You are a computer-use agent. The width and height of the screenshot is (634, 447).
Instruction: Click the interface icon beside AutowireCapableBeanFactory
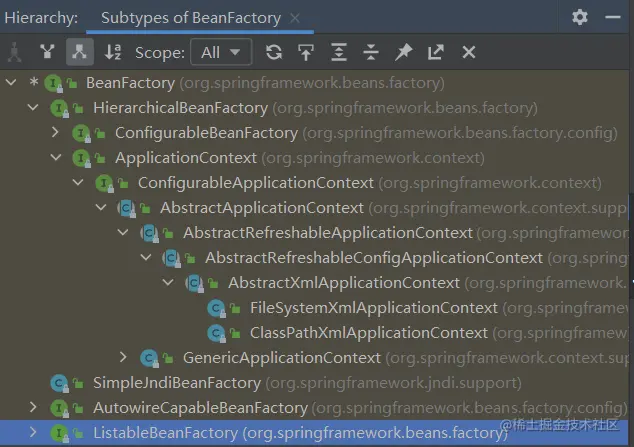(59, 408)
